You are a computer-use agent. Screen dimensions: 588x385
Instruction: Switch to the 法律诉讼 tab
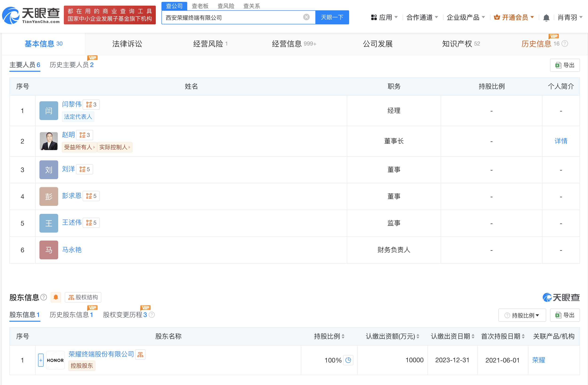point(127,44)
